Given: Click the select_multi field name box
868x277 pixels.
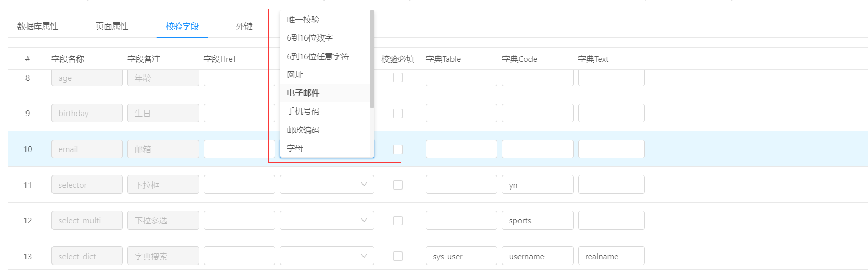Looking at the screenshot, I should click(87, 220).
